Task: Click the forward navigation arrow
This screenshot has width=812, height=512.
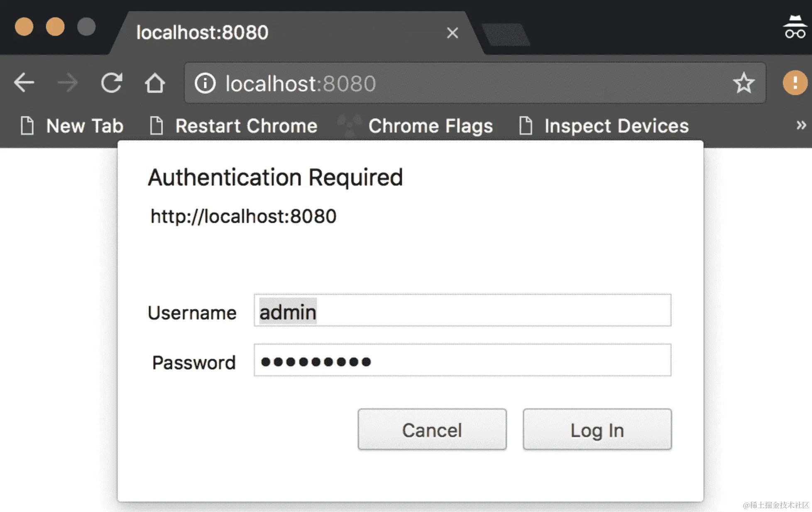Action: coord(68,83)
